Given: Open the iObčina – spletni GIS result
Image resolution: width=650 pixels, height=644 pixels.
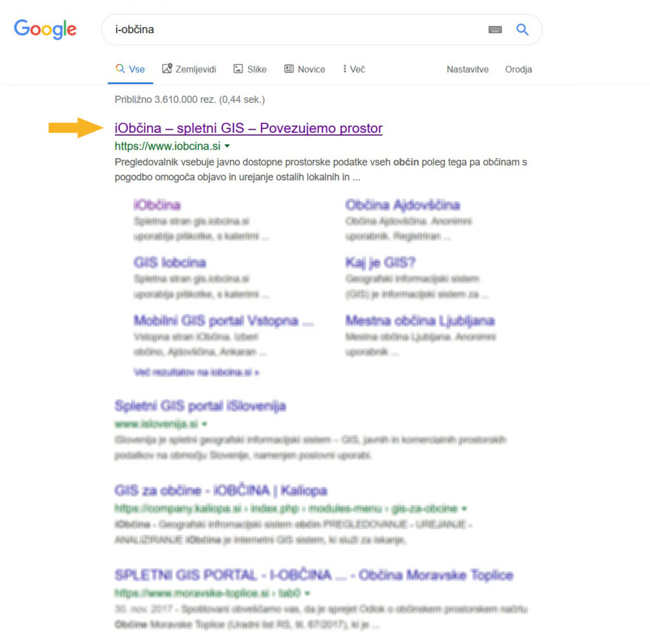Looking at the screenshot, I should click(248, 128).
